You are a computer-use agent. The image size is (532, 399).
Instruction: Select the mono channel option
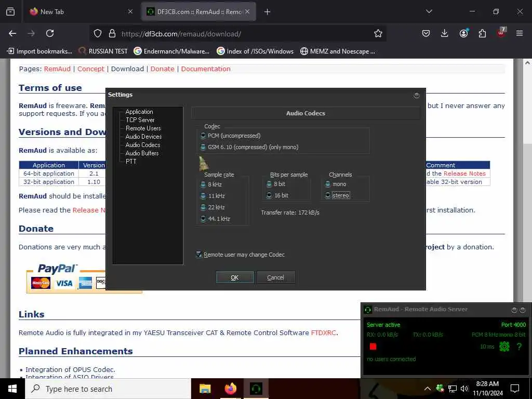(336, 184)
